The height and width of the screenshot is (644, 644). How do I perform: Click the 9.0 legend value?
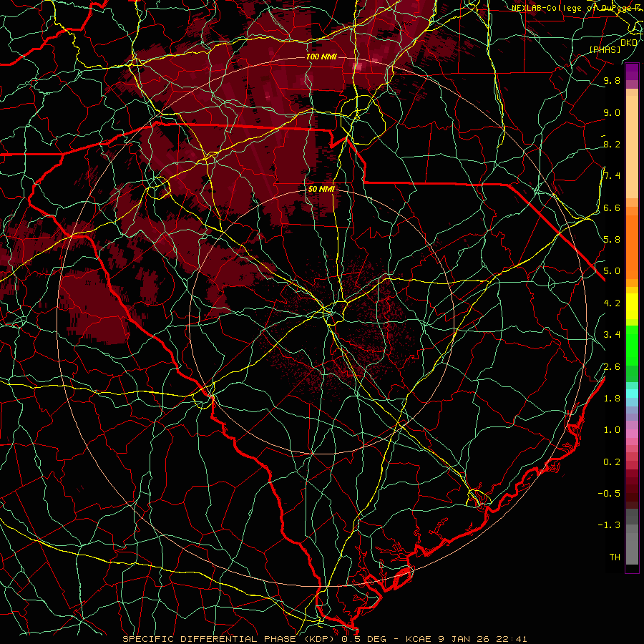point(612,113)
